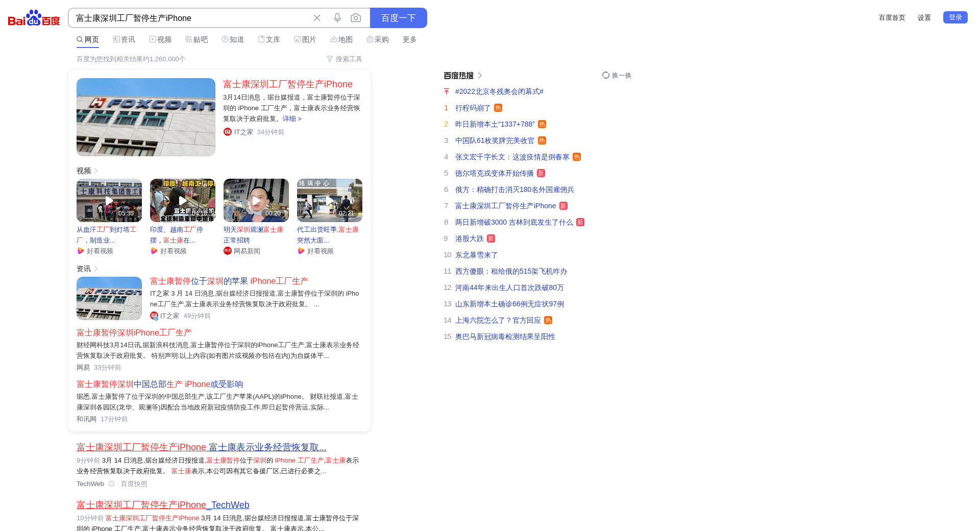Click the Baidu logo
Image resolution: width=980 pixels, height=531 pixels.
point(34,18)
